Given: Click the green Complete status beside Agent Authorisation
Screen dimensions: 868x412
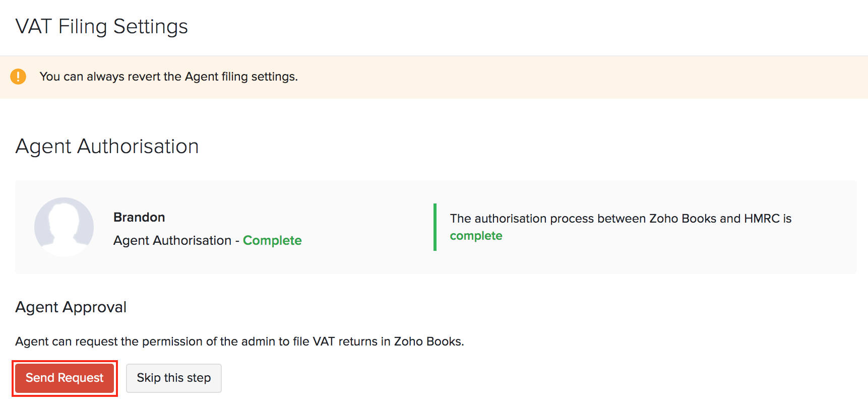Looking at the screenshot, I should tap(272, 240).
